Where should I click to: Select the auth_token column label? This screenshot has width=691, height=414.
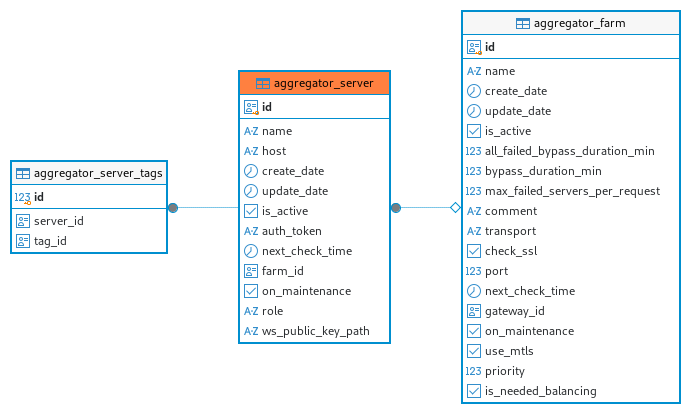tap(292, 231)
